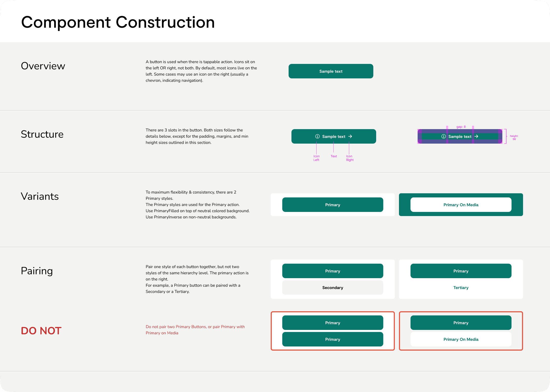Viewport: 550px width, 392px height.
Task: Click info icon in Structure sample button
Action: click(x=317, y=136)
